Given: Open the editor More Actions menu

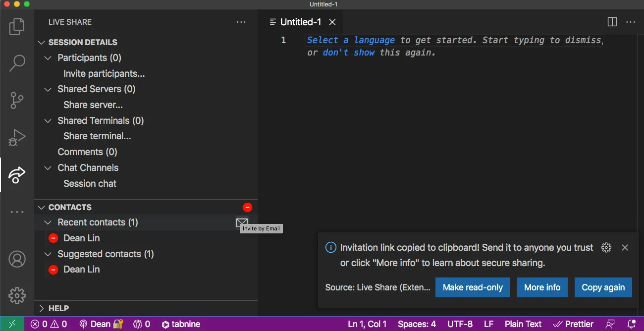Looking at the screenshot, I should click(x=631, y=22).
